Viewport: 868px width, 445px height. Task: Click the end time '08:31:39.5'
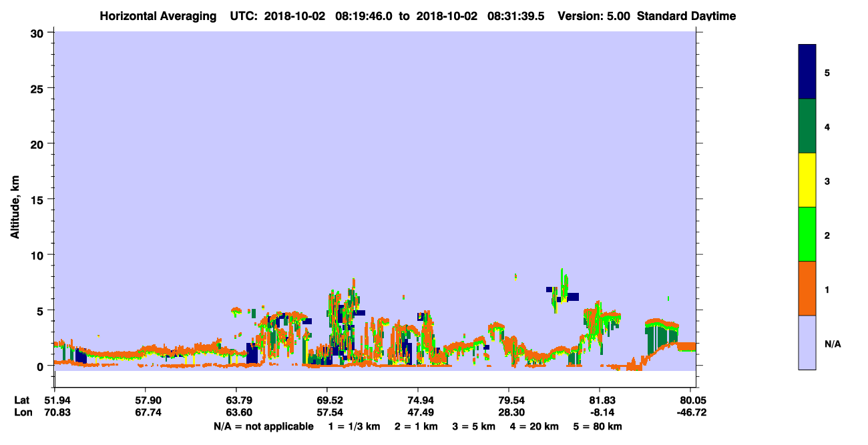(x=515, y=15)
